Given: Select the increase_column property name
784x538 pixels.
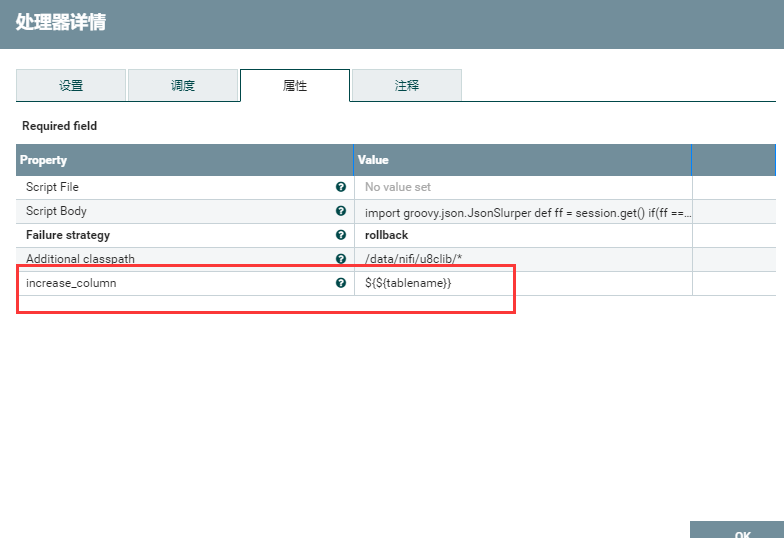Looking at the screenshot, I should pos(71,283).
